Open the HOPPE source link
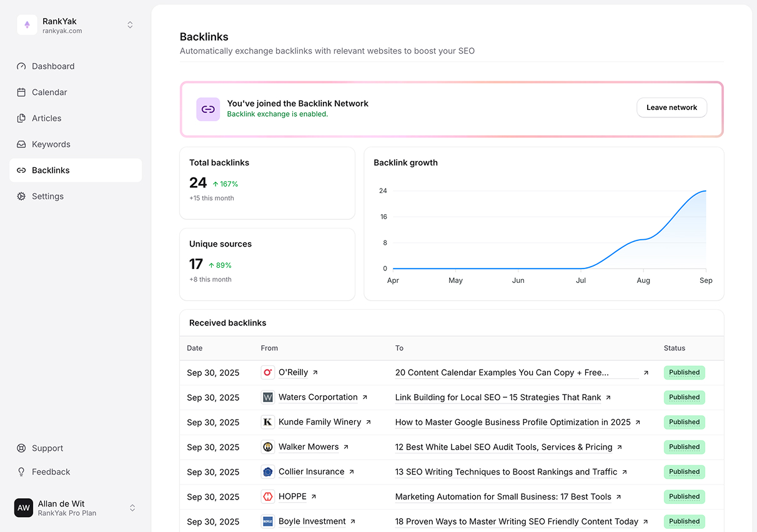757x532 pixels. [292, 497]
